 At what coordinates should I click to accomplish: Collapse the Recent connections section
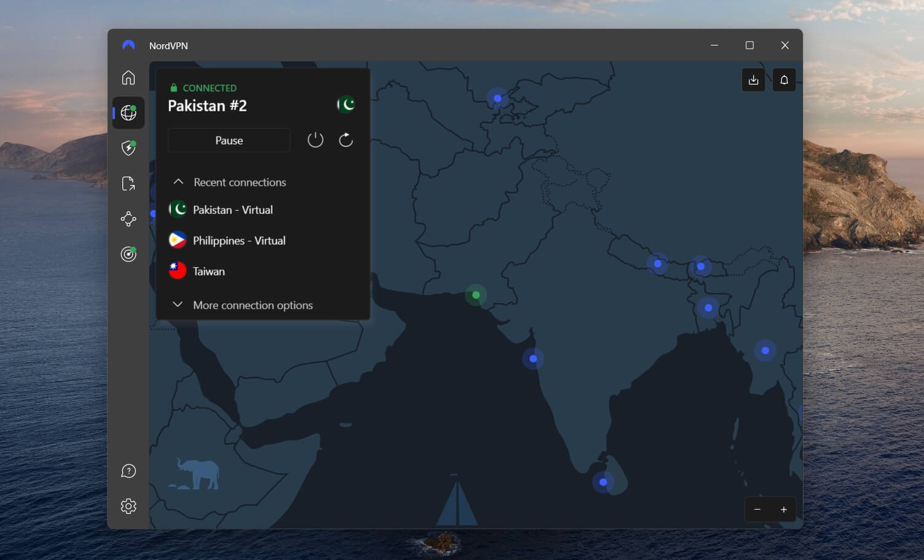point(178,181)
